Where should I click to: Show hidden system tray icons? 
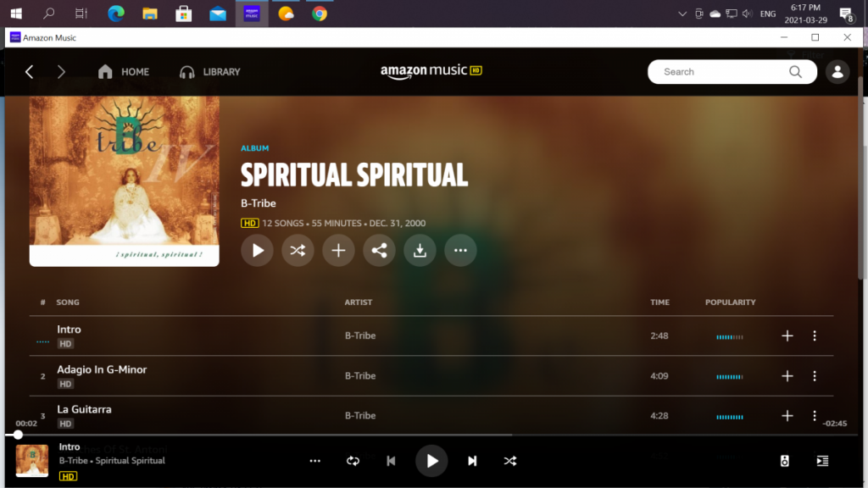[x=682, y=14]
